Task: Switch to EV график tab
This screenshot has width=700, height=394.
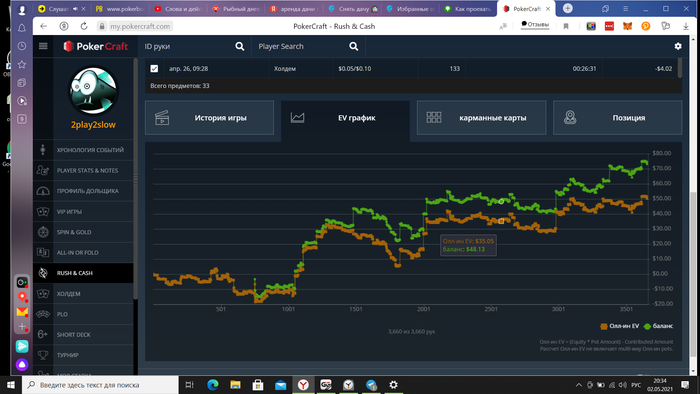Action: pyautogui.click(x=345, y=118)
